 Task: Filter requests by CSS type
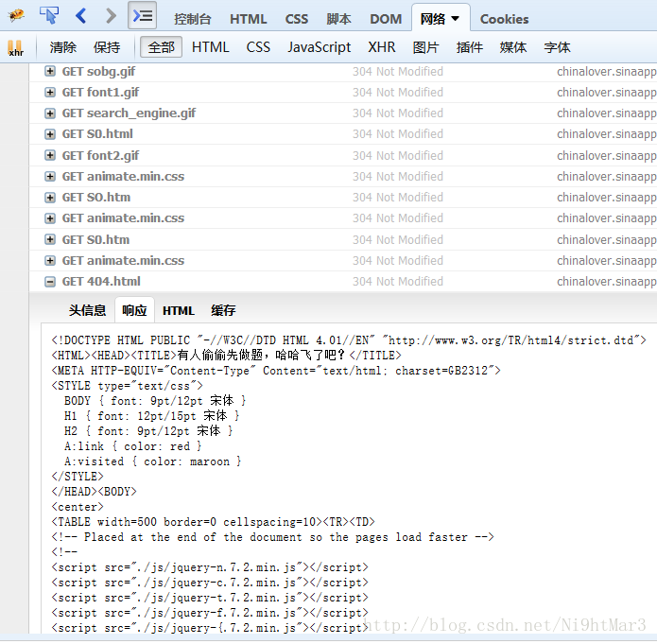click(258, 47)
